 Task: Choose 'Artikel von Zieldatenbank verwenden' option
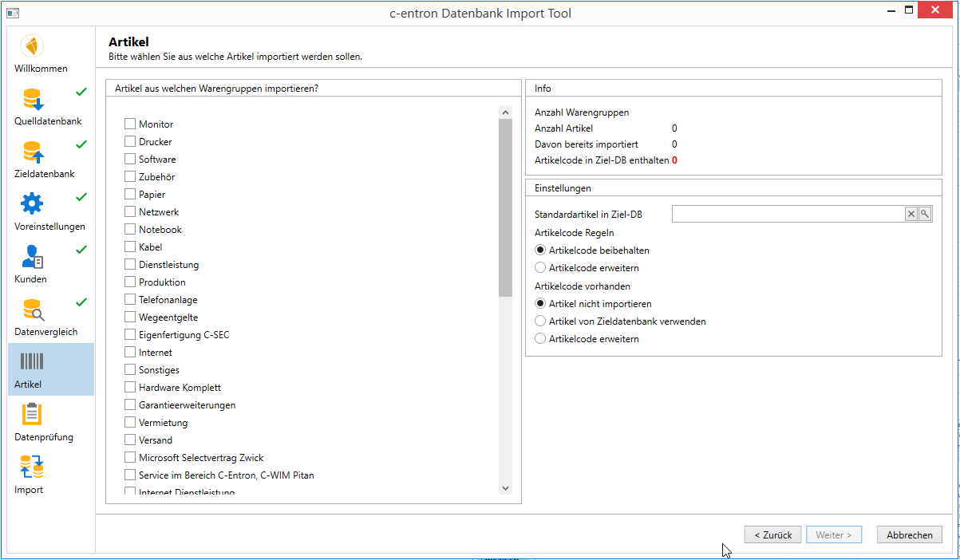coord(540,321)
